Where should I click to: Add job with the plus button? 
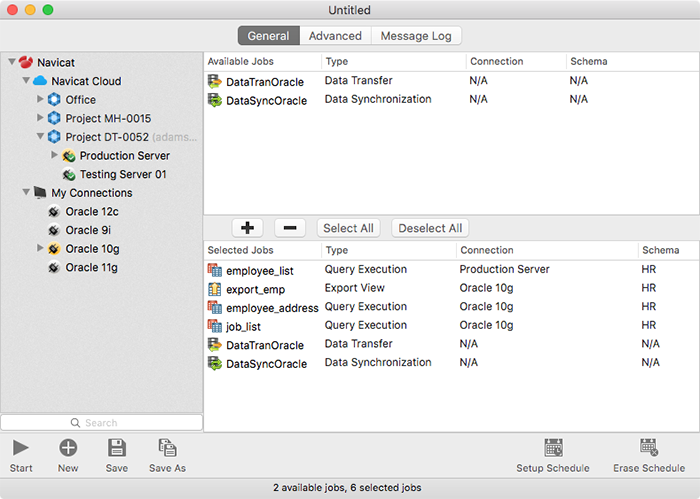pos(247,228)
